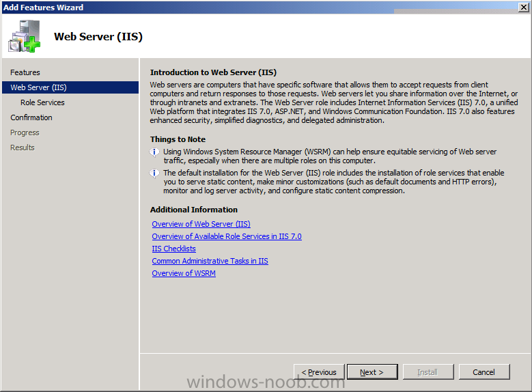Open Overview of Available Role Services link
This screenshot has width=532, height=392.
click(x=227, y=236)
